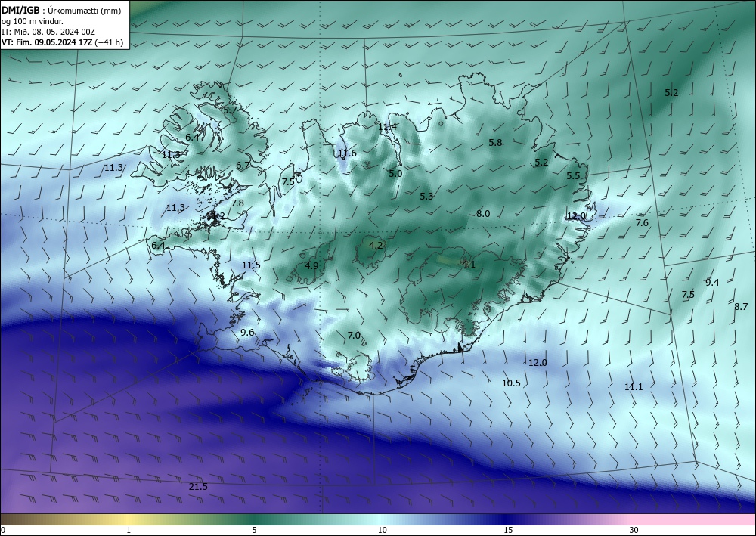Viewport: 756px width, 536px height.
Task: Click the 15 tick on the colour scale
Action: (x=508, y=530)
